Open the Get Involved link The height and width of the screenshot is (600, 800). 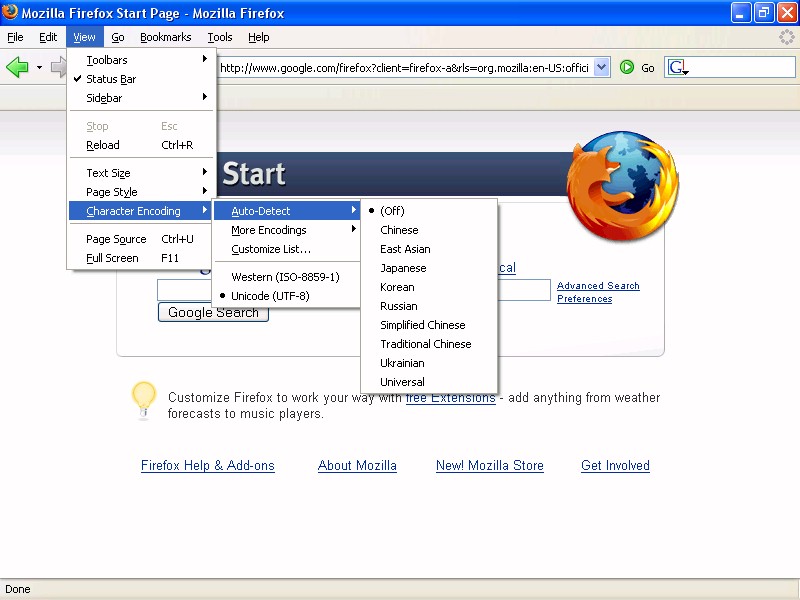pyautogui.click(x=615, y=465)
